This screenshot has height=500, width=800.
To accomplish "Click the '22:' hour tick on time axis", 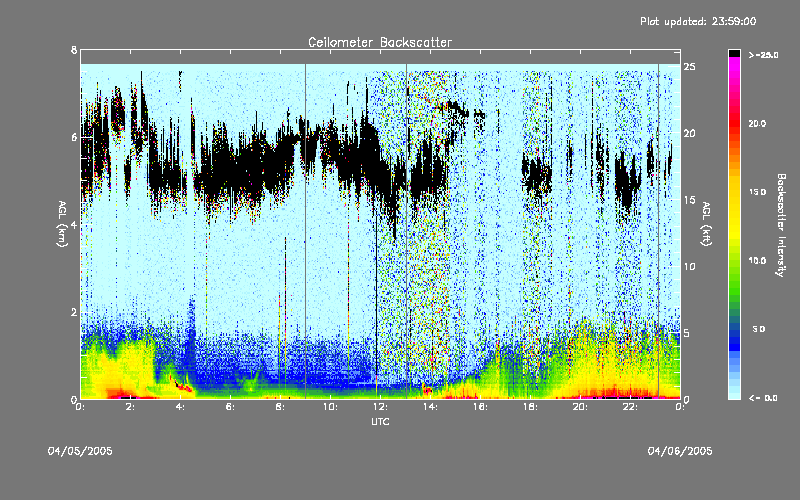I will click(x=631, y=407).
